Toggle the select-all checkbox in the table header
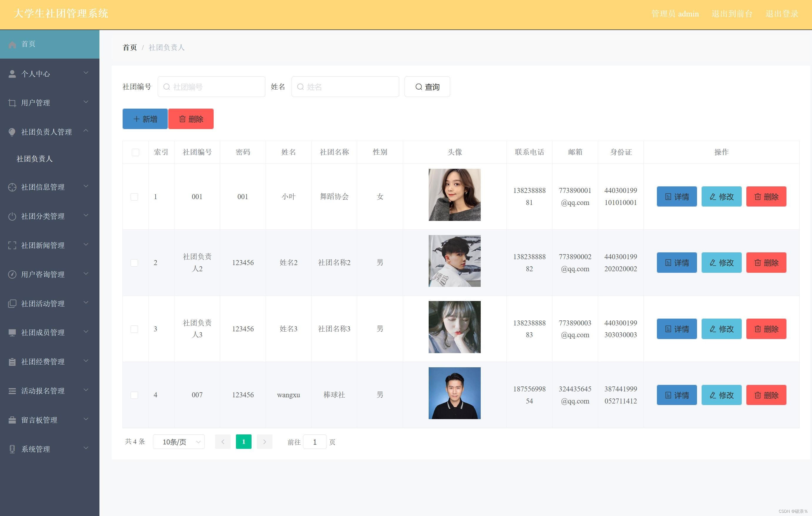The image size is (812, 516). click(135, 152)
